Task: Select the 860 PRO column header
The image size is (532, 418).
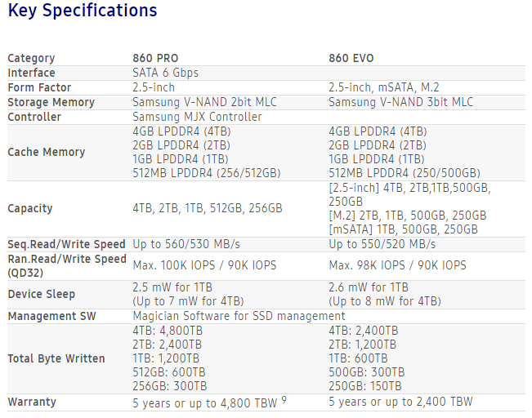Action: [x=155, y=58]
